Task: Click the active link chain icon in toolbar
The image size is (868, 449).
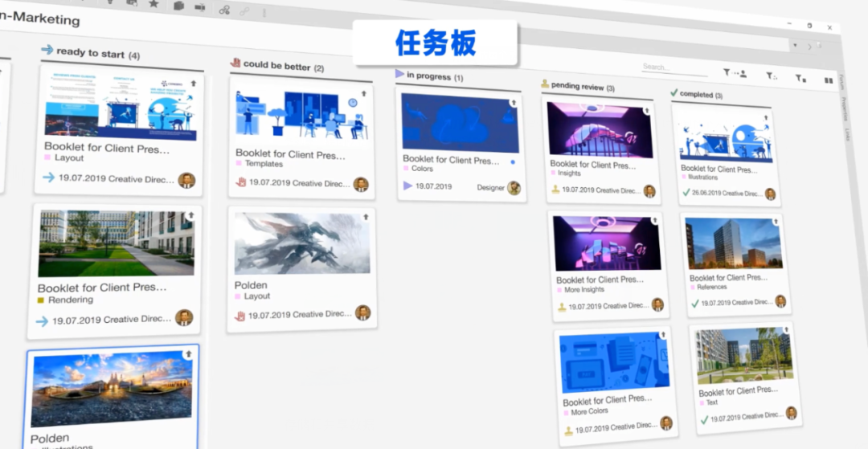Action: (224, 10)
